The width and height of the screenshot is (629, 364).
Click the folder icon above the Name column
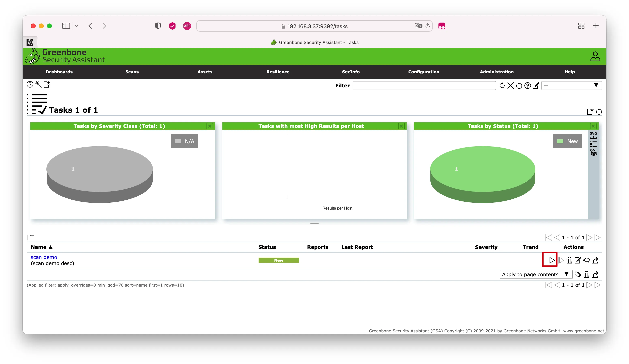[x=31, y=237]
